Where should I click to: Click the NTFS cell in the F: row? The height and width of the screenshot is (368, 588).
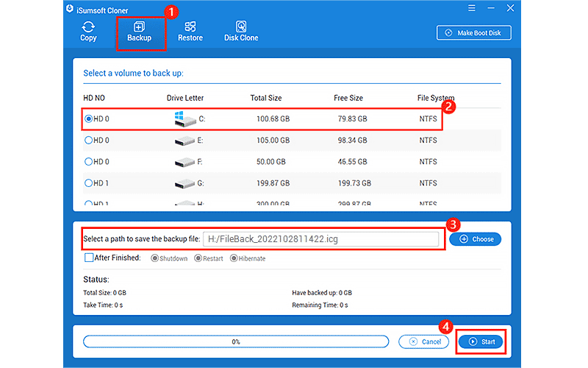tap(429, 161)
